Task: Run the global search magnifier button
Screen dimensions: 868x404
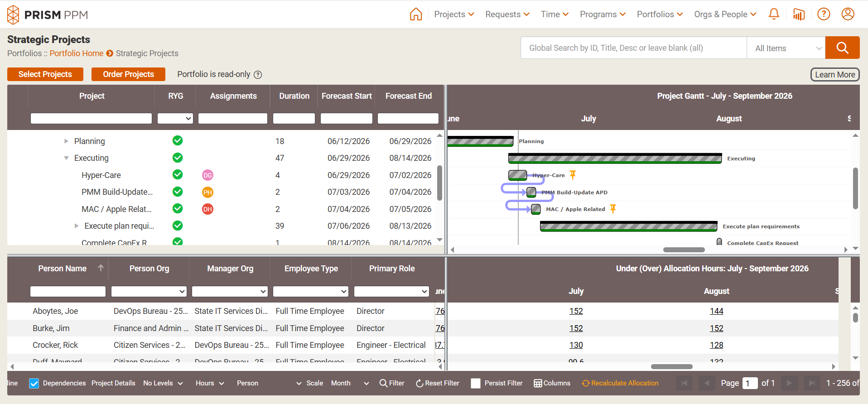Action: pos(842,48)
